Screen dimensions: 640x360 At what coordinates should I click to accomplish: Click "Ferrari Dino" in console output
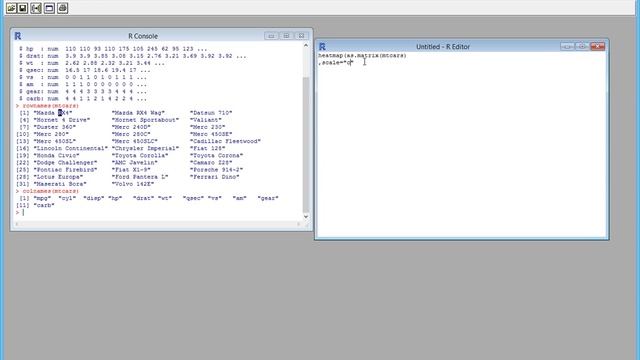(215, 177)
